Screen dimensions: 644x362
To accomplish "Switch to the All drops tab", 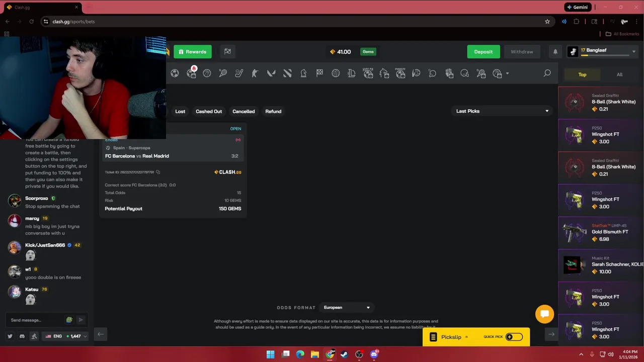I will point(619,74).
